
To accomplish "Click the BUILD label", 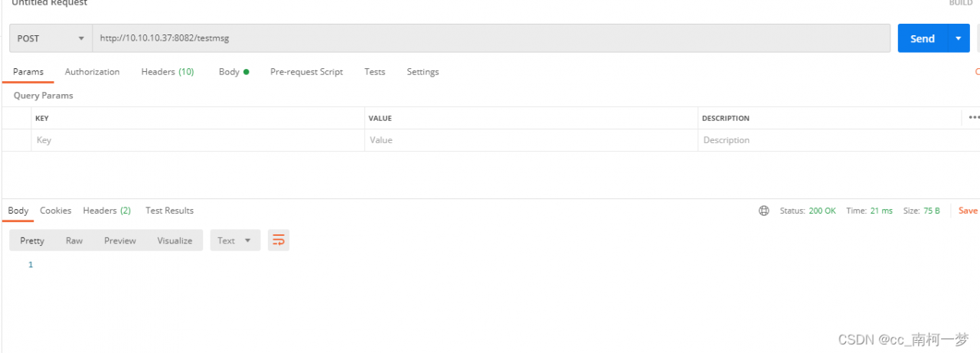I will coord(961,3).
